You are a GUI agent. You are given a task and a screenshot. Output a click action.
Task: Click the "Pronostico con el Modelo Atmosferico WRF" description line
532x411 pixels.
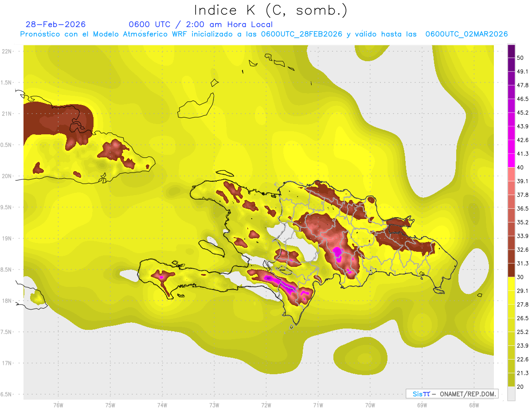pos(264,34)
